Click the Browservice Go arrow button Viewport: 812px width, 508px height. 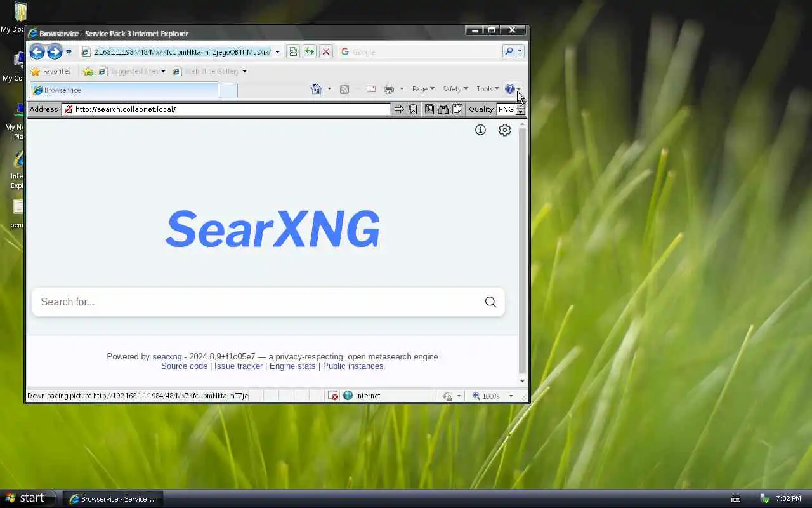point(399,109)
